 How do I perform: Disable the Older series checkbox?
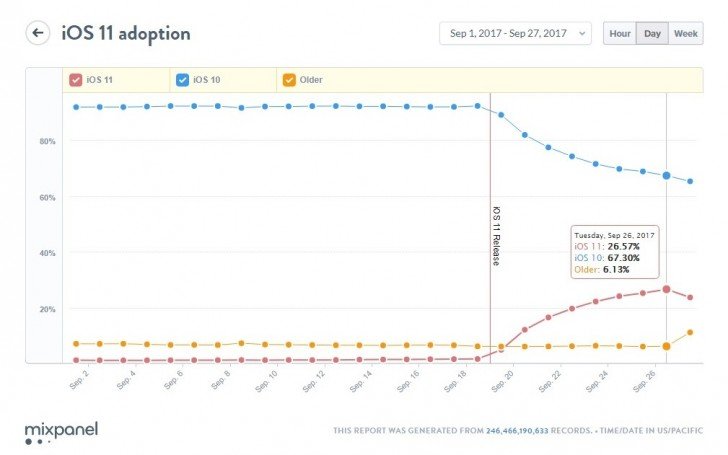[289, 80]
